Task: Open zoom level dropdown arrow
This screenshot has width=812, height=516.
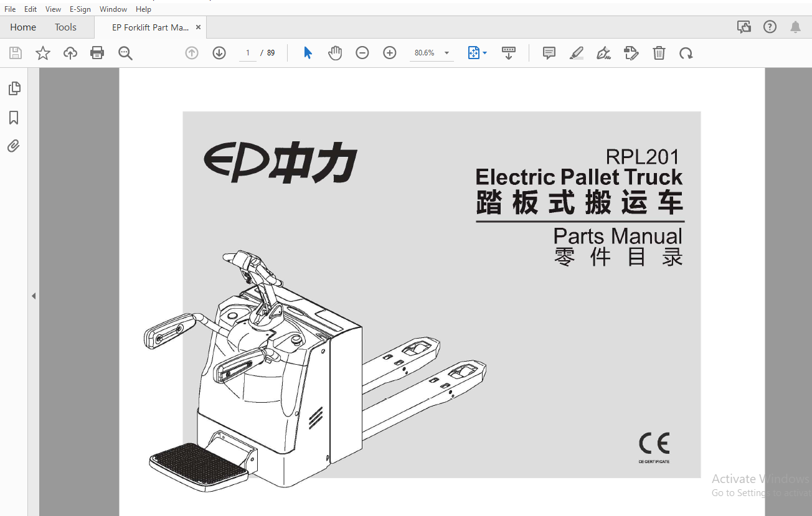Action: 446,53
